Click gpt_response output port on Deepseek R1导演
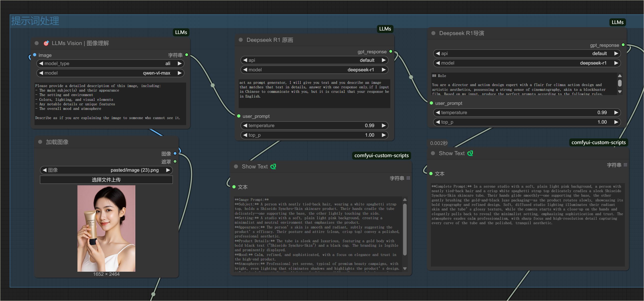Screen dimensions: 644x301 click(623, 45)
